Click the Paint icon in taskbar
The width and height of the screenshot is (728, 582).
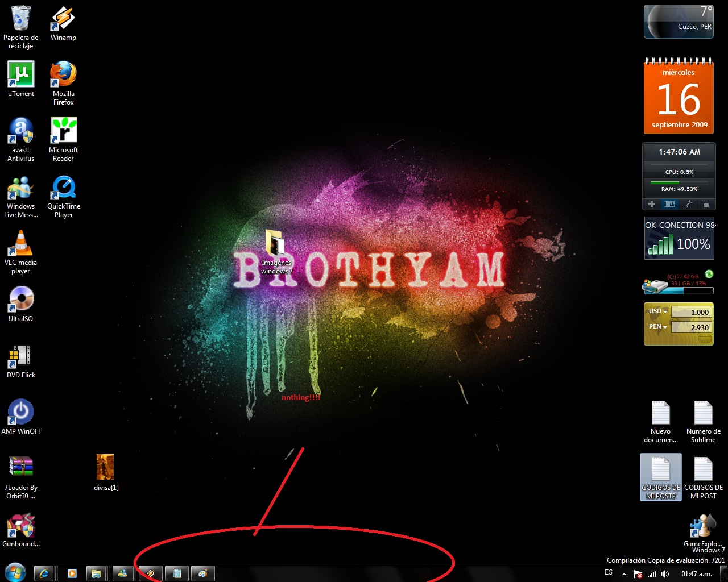point(202,573)
